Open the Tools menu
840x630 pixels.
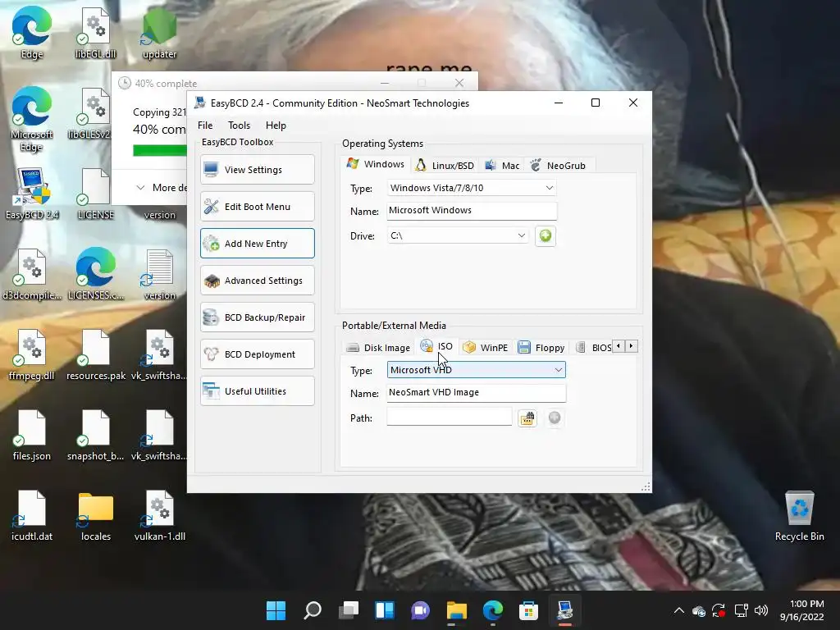click(239, 126)
